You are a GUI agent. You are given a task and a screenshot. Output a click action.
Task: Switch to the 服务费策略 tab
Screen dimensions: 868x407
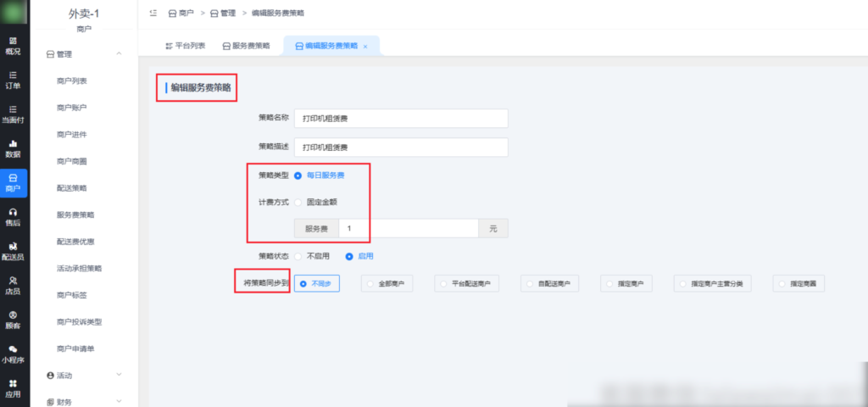(x=247, y=46)
